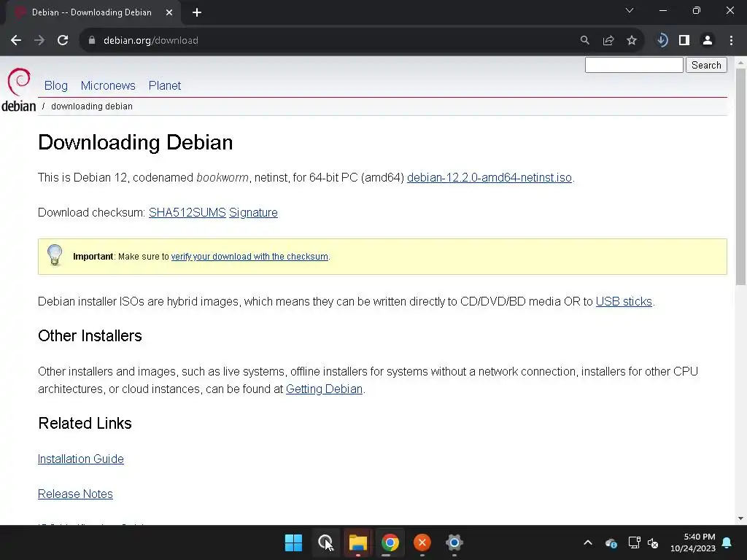The height and width of the screenshot is (560, 747).
Task: Click the browser forward arrow
Action: [x=39, y=41]
